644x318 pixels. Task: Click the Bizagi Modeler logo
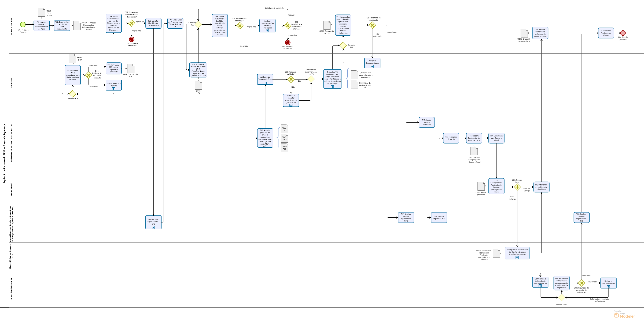(x=624, y=315)
